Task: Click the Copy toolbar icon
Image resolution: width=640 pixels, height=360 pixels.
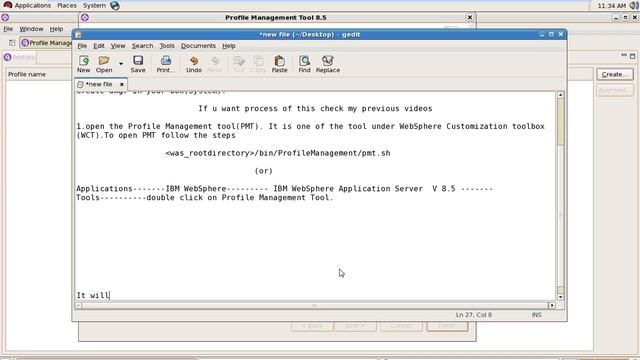Action: tap(258, 64)
